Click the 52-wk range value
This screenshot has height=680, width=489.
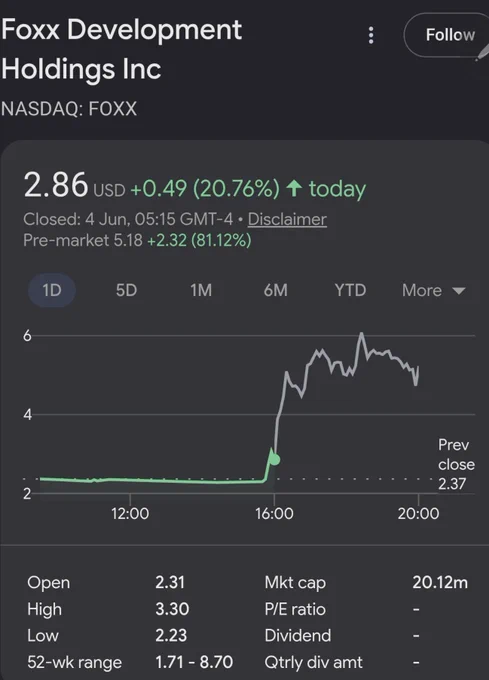(194, 662)
